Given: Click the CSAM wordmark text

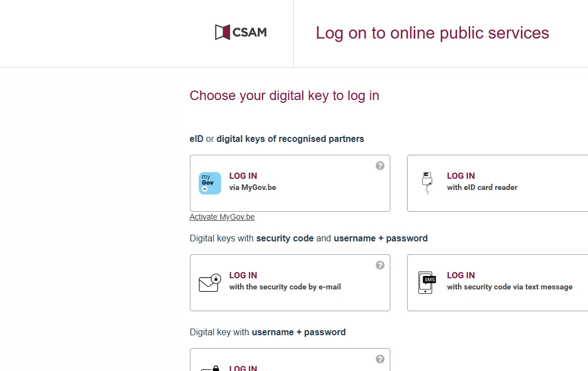Looking at the screenshot, I should pos(249,32).
